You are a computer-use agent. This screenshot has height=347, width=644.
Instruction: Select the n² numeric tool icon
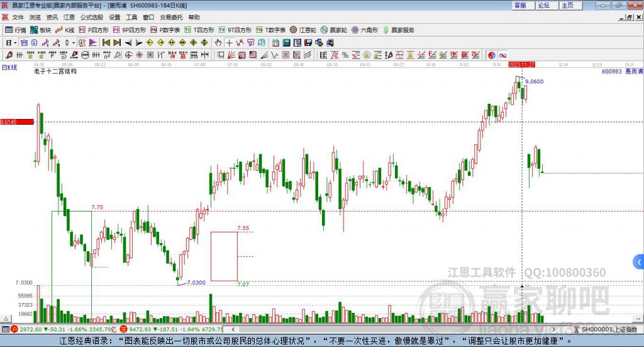click(x=107, y=55)
